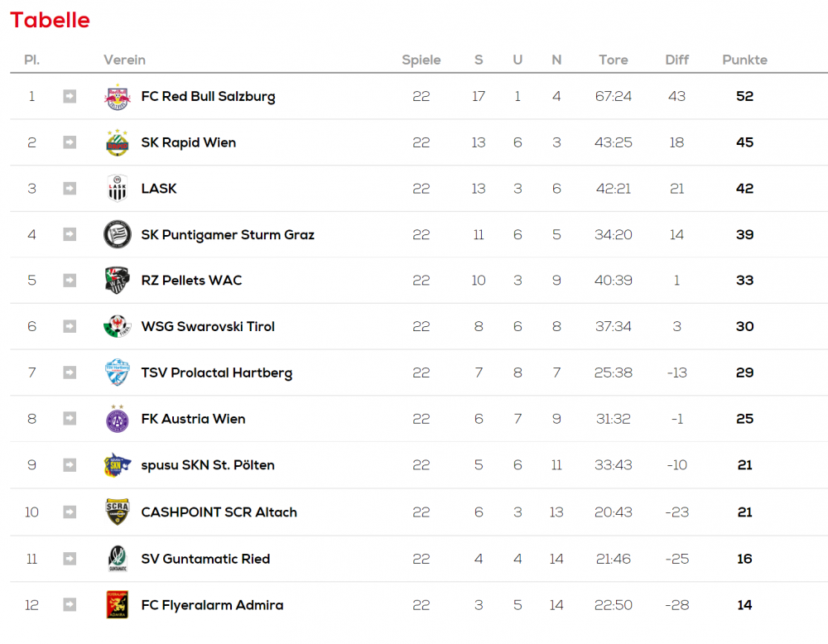
Task: Click the Sturm Graz round crest
Action: [118, 234]
